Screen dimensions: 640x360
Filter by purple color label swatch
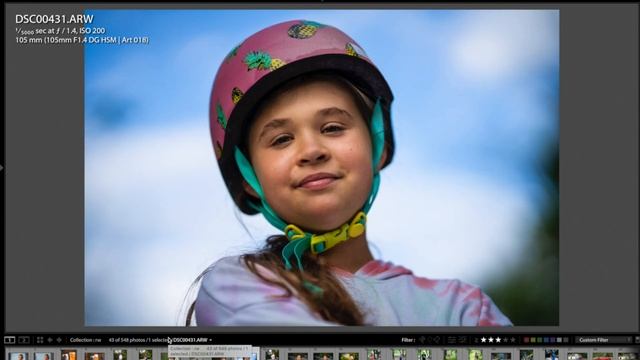click(x=553, y=340)
